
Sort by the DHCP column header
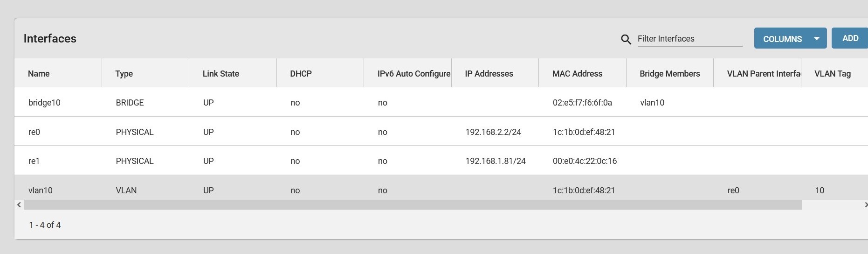[301, 74]
